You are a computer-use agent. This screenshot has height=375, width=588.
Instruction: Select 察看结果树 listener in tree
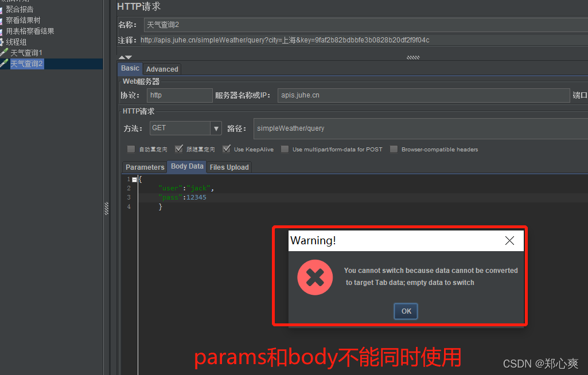[23, 20]
